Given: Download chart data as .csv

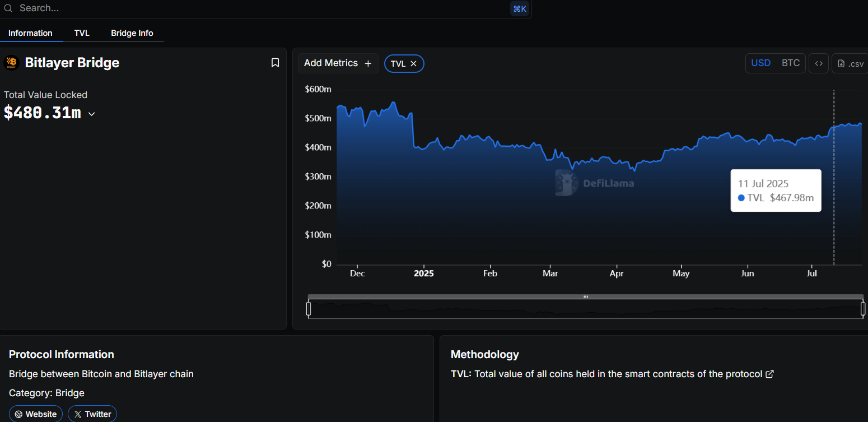Looking at the screenshot, I should (x=850, y=63).
